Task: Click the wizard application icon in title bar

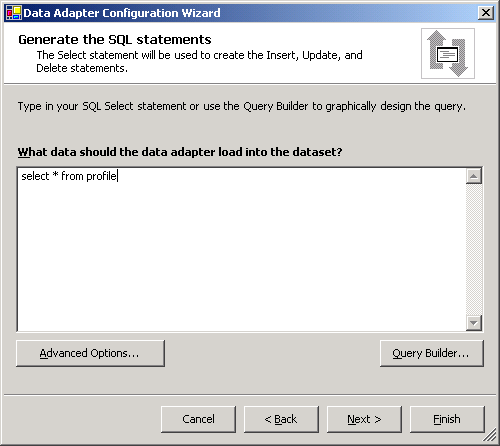Action: 14,13
